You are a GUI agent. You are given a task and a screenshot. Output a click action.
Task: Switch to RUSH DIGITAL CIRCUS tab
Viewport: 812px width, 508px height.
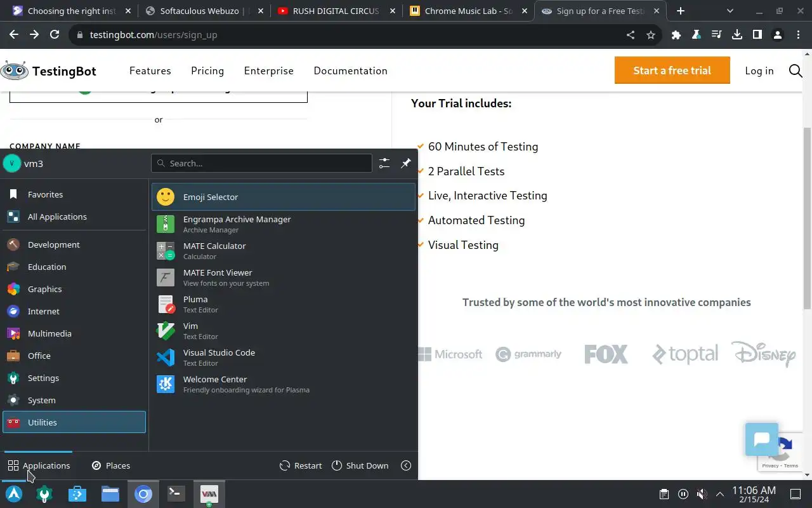point(336,11)
